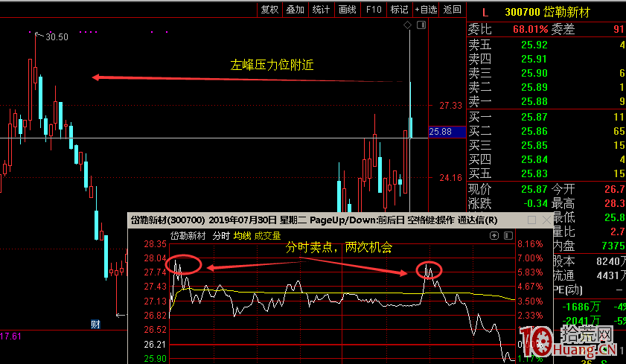Click the 27.33 price level label
626x364 pixels.
tap(451, 106)
